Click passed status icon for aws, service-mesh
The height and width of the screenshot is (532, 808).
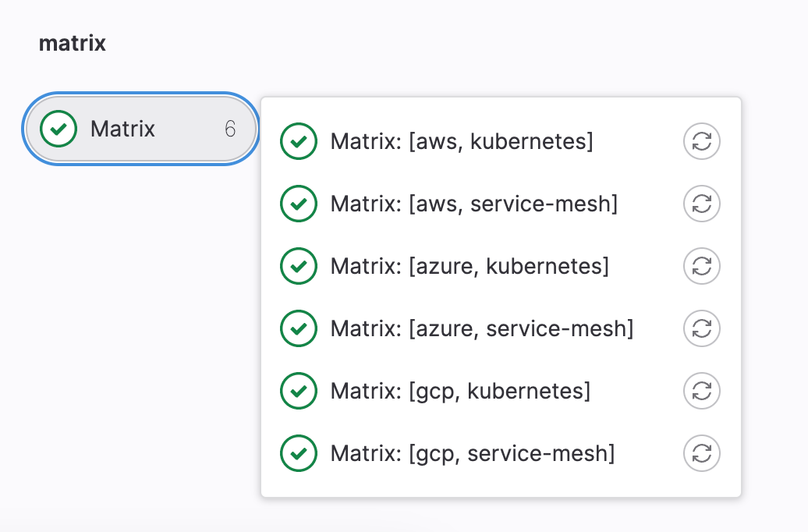pos(298,204)
